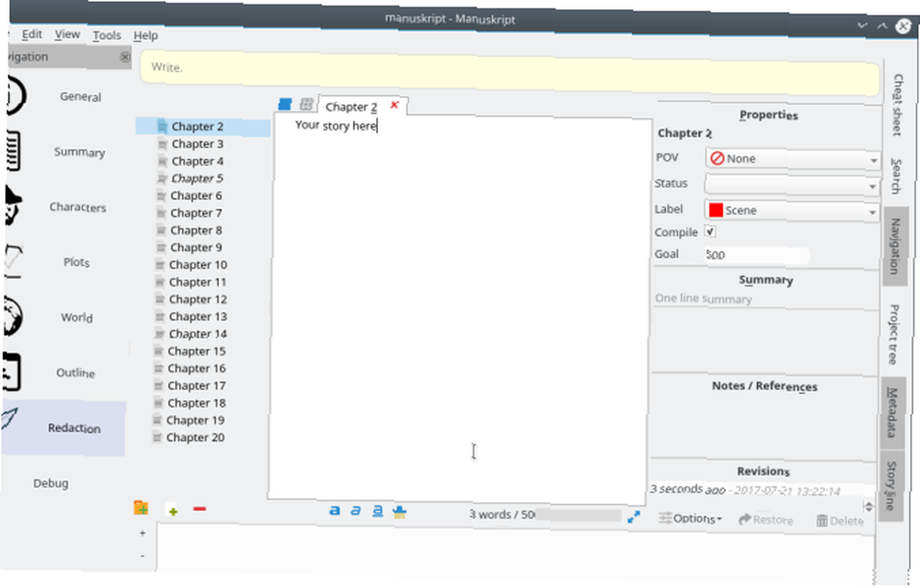Select Chapter 17 in the tree

pyautogui.click(x=197, y=386)
